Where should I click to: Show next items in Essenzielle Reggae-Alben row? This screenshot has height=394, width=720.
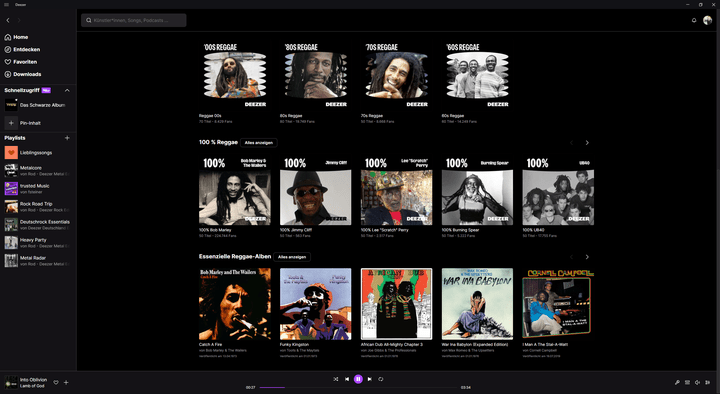pos(587,257)
